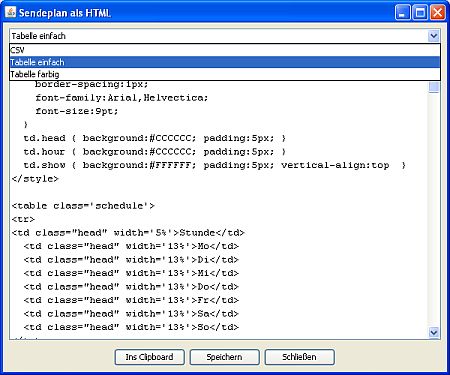The image size is (450, 375).
Task: Click the head cell line for Di
Action: [131, 260]
